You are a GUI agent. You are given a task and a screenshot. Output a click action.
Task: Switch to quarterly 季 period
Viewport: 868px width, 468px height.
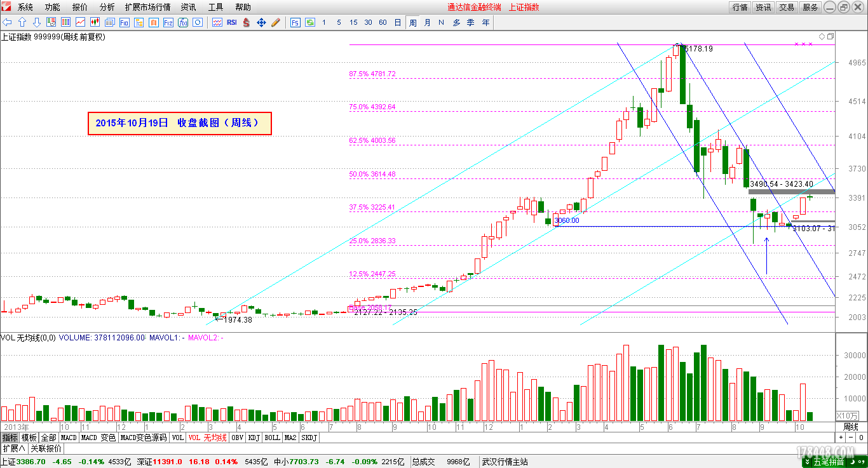pyautogui.click(x=471, y=22)
